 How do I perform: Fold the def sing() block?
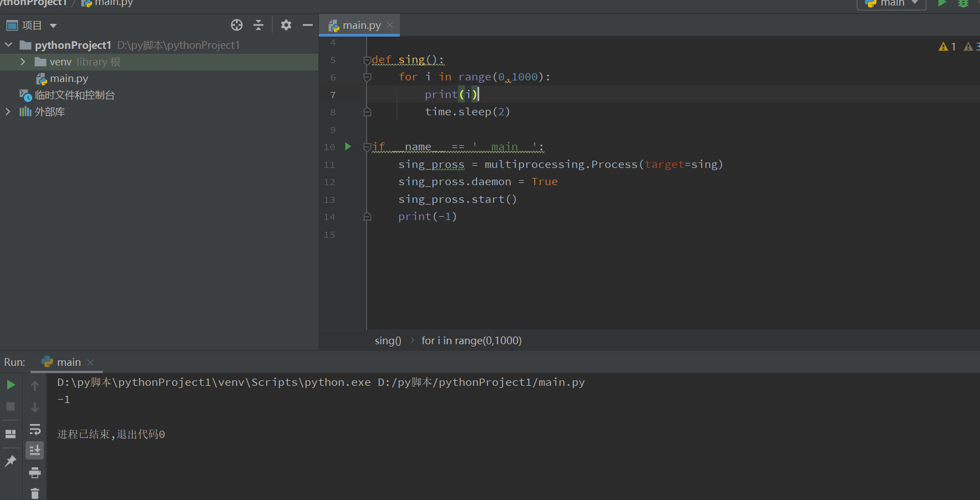367,60
